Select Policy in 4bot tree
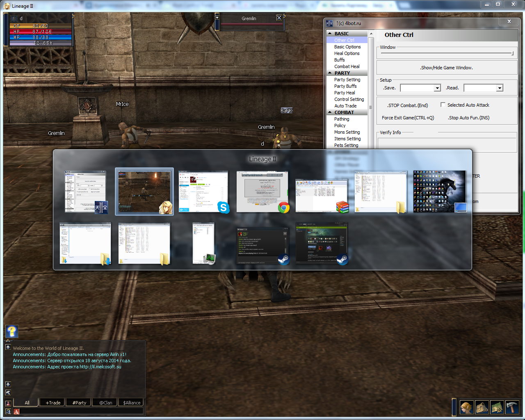The image size is (525, 420). click(340, 126)
